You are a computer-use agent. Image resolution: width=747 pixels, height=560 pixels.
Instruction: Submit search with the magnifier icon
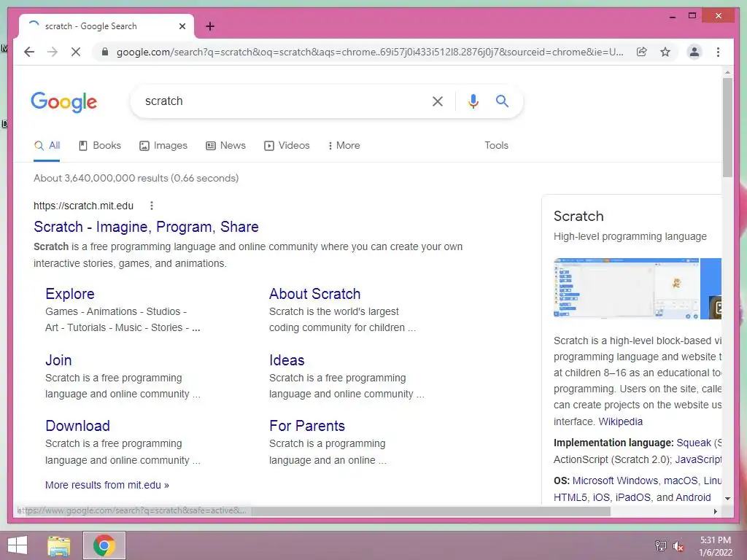(x=502, y=101)
